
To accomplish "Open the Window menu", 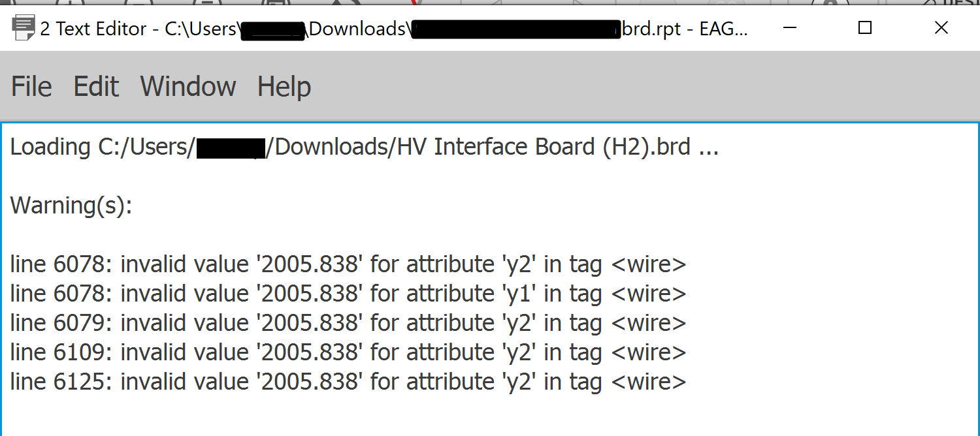I will (x=188, y=86).
